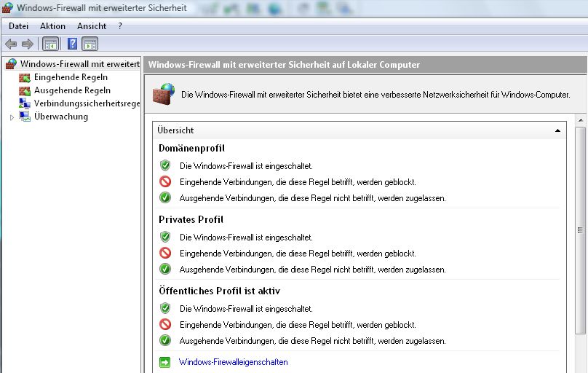Click Domänenprofil 'Die Windows-Firewall ist eingeschaltet' text
Screen dimensions: 588x373
(x=246, y=166)
